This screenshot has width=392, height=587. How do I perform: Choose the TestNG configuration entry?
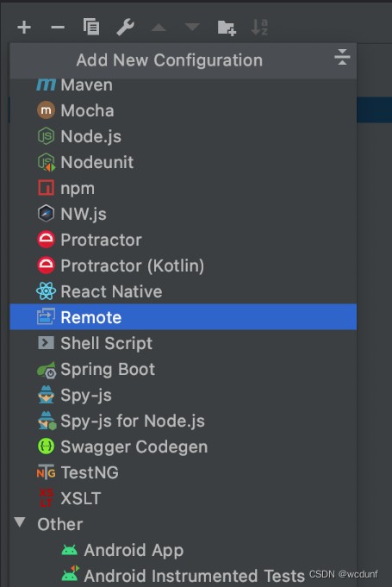click(x=184, y=472)
